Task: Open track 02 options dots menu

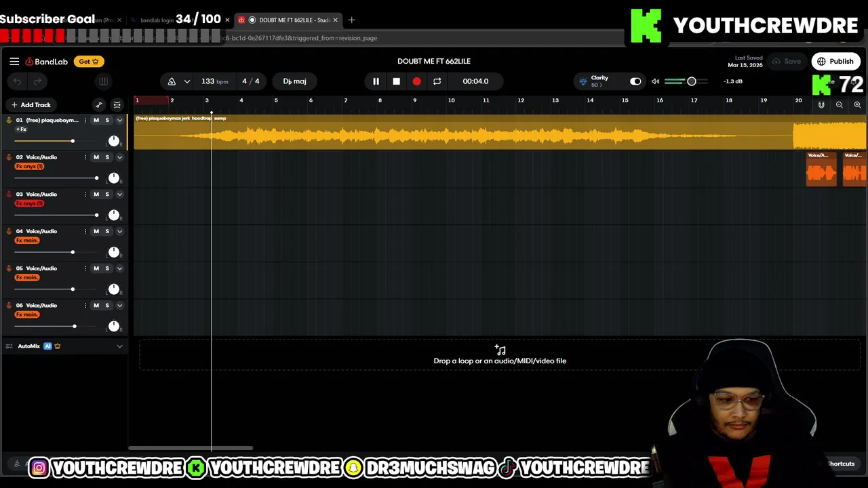Action: 85,157
